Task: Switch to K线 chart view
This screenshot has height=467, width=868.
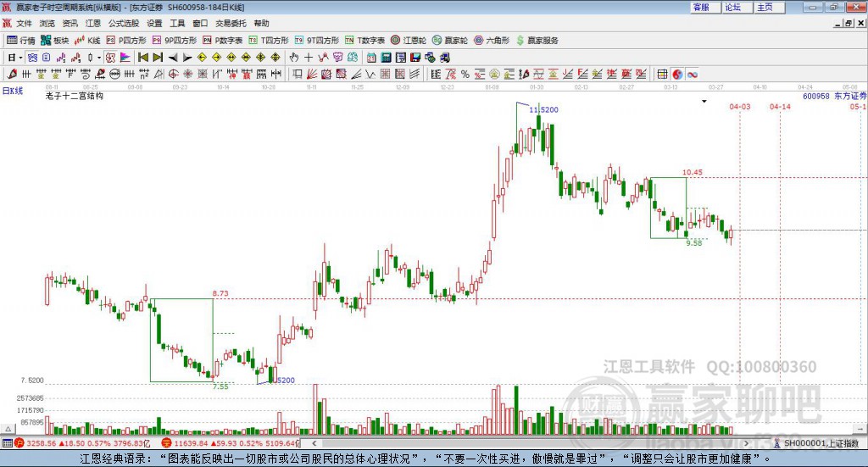Action: click(x=87, y=41)
